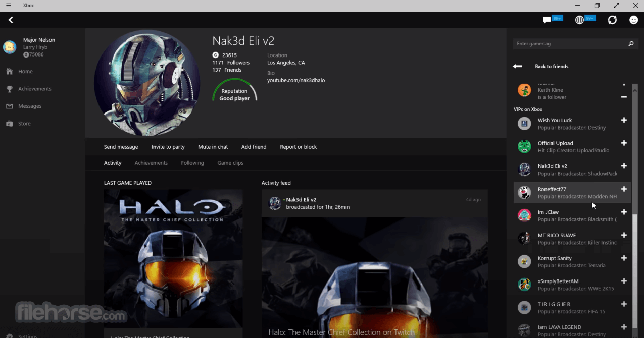
Task: Open the Twitch broadcast thumbnail in feed
Action: [375, 277]
